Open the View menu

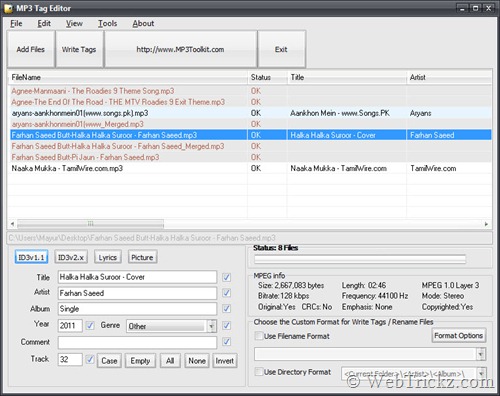[74, 24]
